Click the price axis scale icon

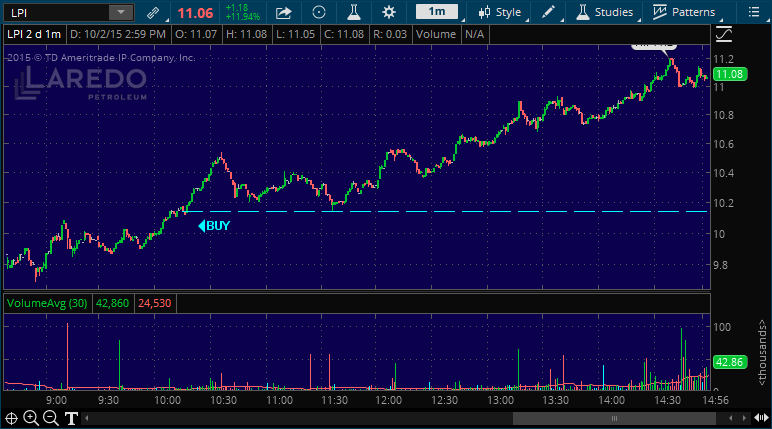724,33
